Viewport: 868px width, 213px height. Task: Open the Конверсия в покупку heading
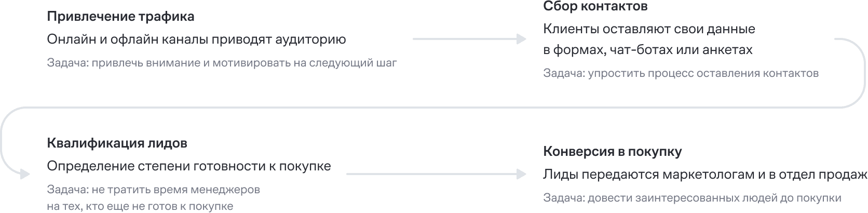pyautogui.click(x=612, y=152)
